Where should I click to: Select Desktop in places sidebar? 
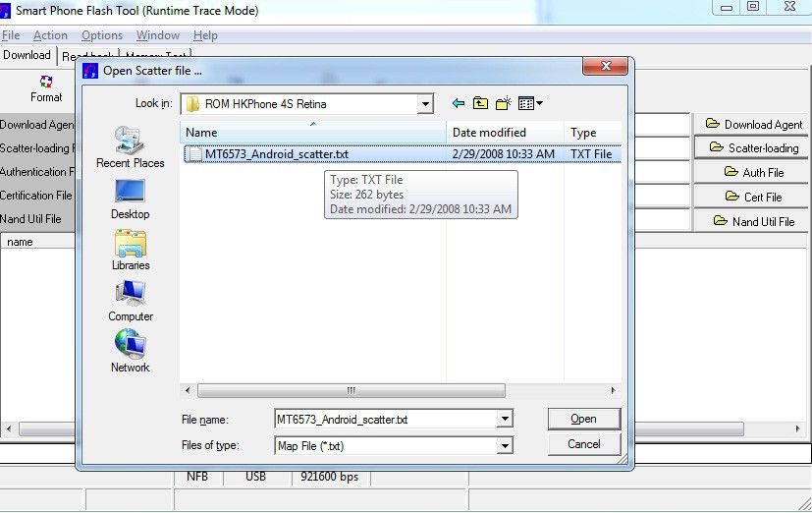click(x=130, y=199)
